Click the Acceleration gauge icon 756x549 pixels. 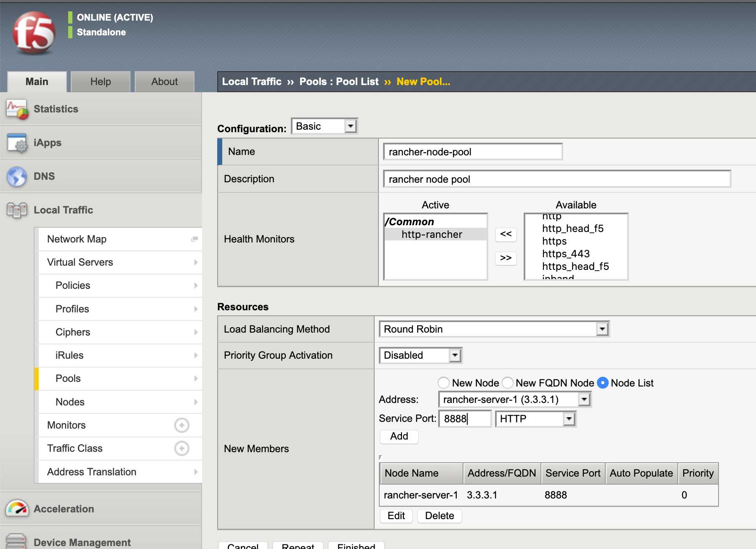coord(17,509)
